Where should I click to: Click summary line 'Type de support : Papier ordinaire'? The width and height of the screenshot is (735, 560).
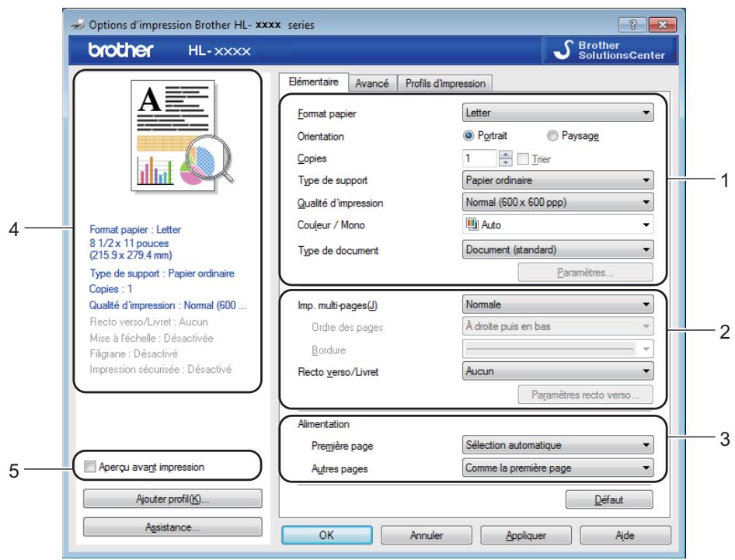click(162, 273)
